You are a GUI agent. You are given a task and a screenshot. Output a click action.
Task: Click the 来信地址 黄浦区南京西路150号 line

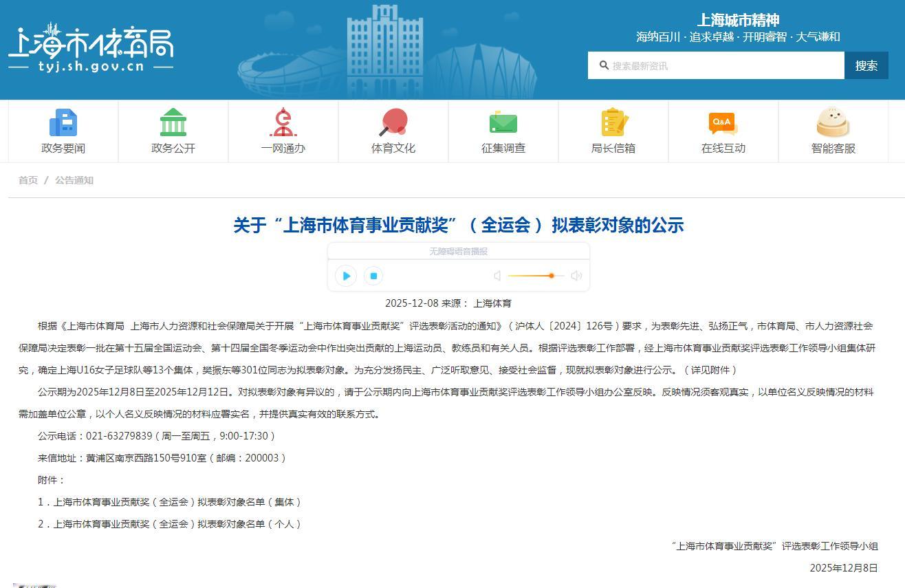pos(162,458)
